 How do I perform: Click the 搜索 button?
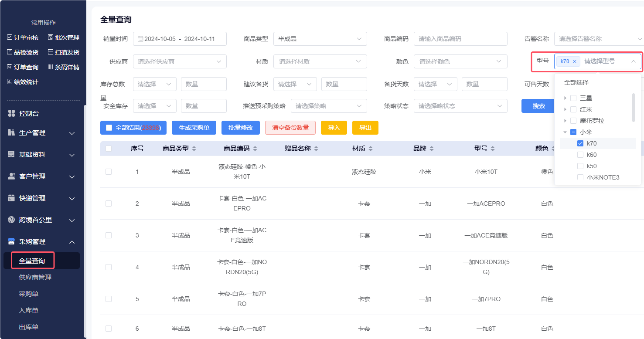(538, 106)
